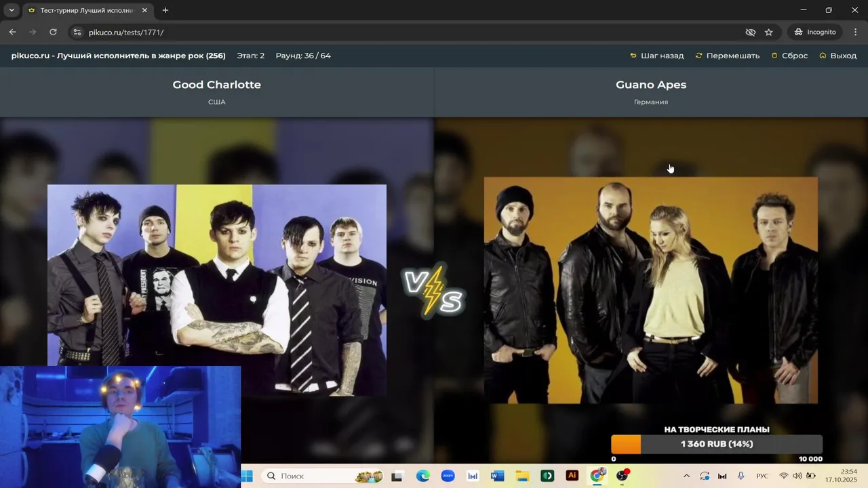Bookmark this page with the star icon
868x488 pixels.
click(768, 32)
